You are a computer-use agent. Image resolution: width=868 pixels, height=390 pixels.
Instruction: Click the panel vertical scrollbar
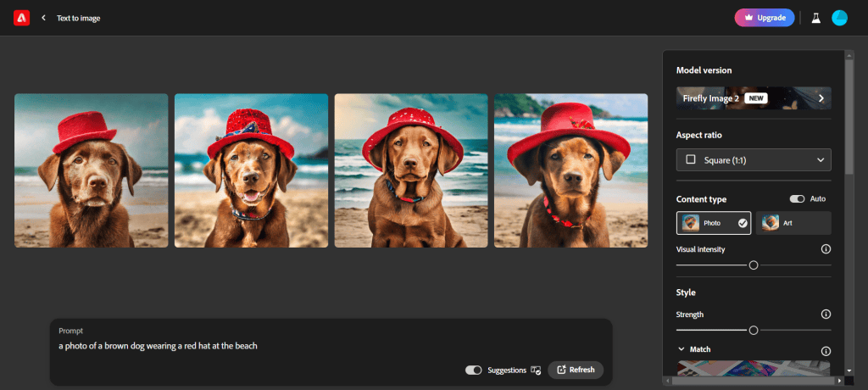(x=849, y=115)
